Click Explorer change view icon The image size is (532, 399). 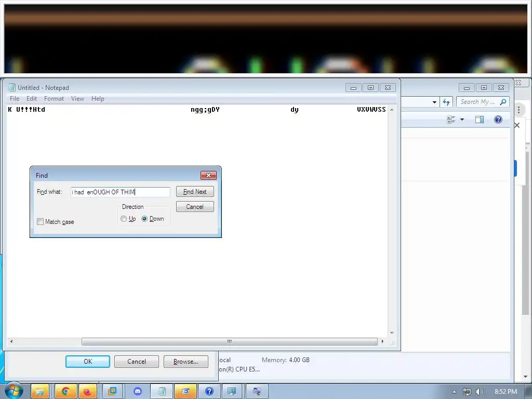[451, 119]
